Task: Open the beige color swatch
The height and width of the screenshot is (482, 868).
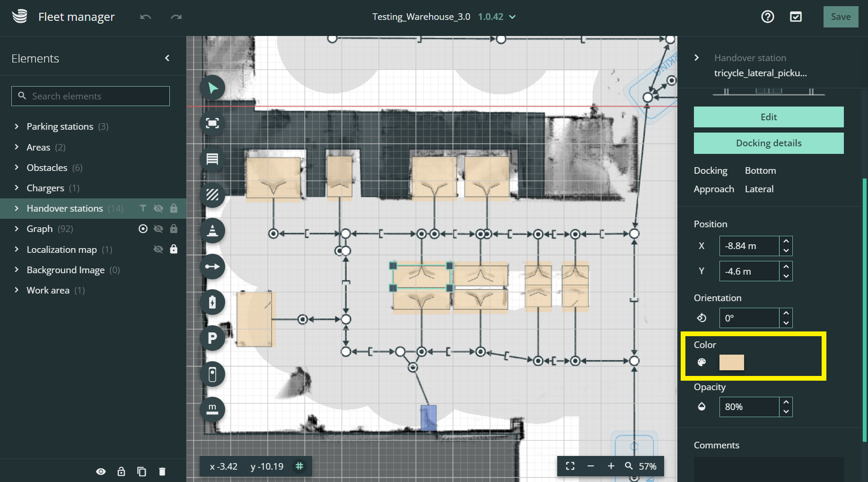Action: 731,362
